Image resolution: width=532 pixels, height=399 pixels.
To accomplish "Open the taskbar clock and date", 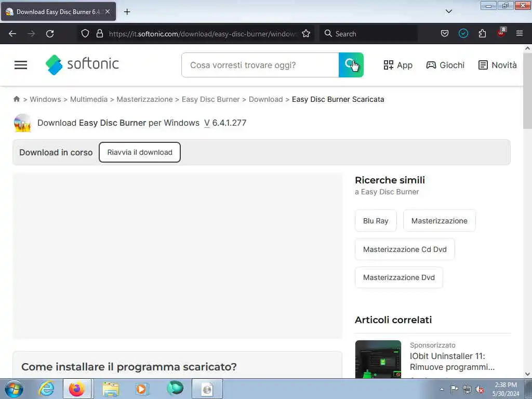I will click(x=506, y=389).
